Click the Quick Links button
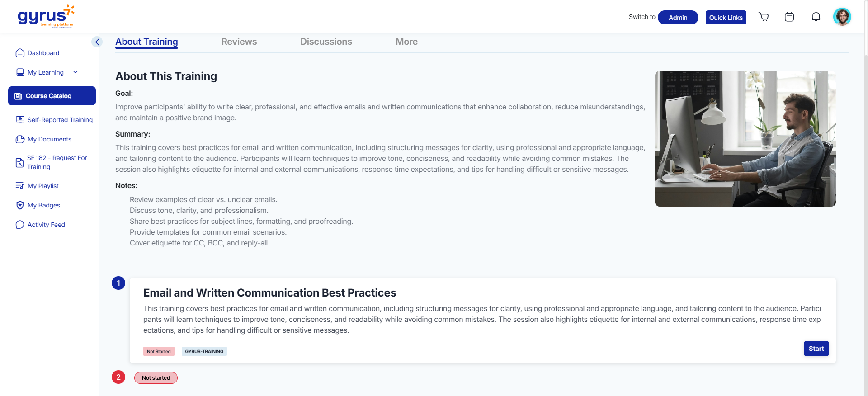Image resolution: width=868 pixels, height=396 pixels. click(x=726, y=18)
